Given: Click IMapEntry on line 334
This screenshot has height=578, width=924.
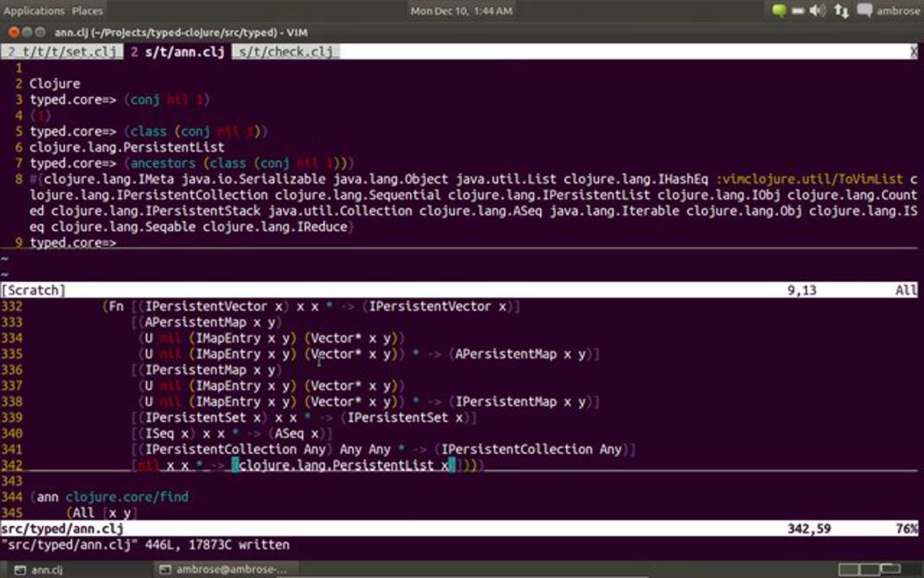Looking at the screenshot, I should click(x=228, y=338).
